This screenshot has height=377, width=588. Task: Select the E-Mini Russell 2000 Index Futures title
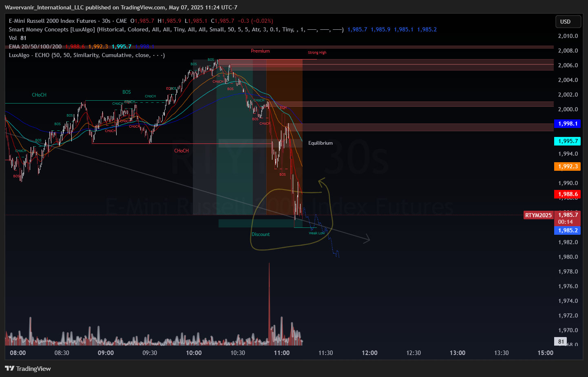pos(52,21)
